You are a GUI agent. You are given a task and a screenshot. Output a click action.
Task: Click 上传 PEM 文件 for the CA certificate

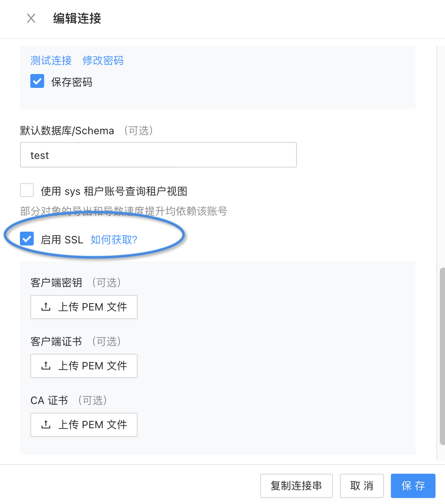tap(84, 424)
